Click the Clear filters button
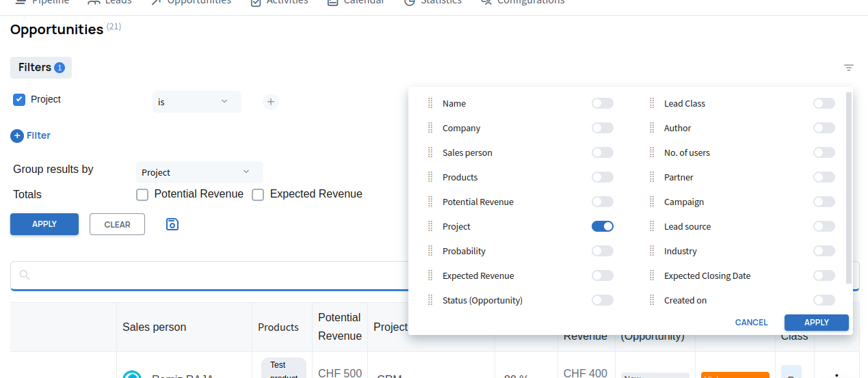This screenshot has height=378, width=868. (117, 224)
